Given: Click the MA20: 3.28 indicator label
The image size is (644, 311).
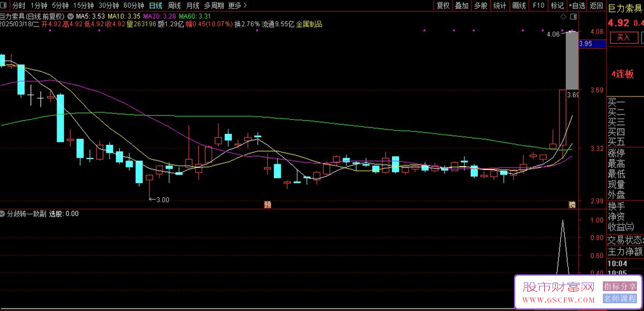Looking at the screenshot, I should (160, 17).
